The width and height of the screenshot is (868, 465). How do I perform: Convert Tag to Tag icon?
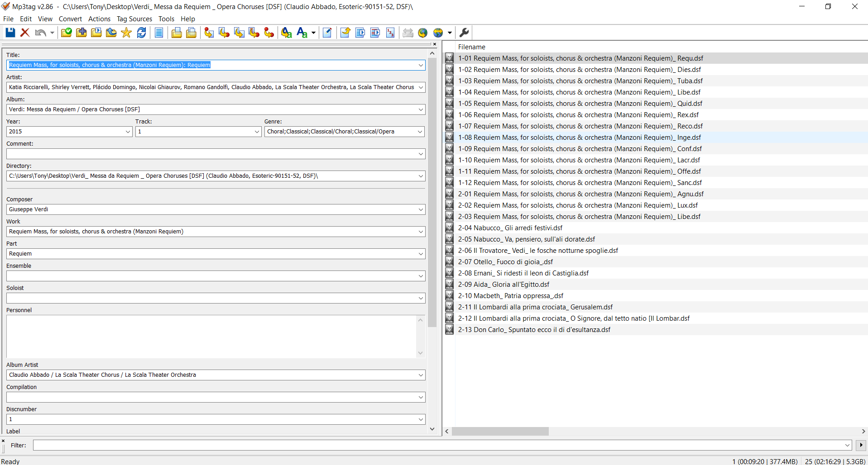[269, 33]
